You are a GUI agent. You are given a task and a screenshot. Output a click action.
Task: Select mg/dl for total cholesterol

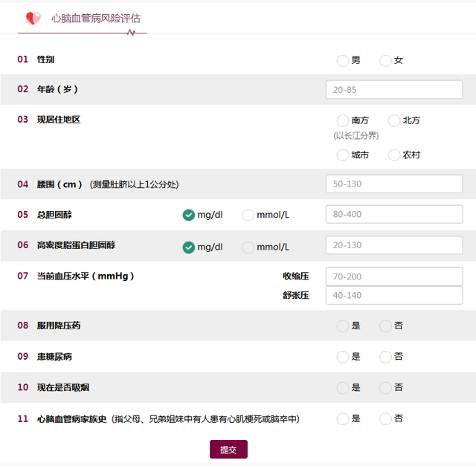(x=188, y=215)
